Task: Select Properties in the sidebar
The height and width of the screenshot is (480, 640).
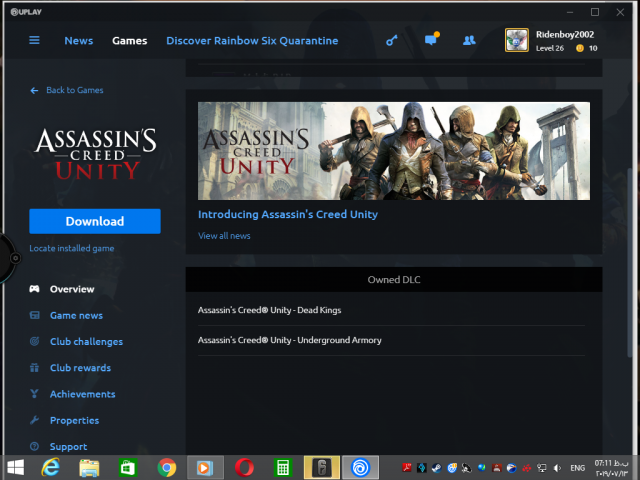Action: (x=74, y=420)
